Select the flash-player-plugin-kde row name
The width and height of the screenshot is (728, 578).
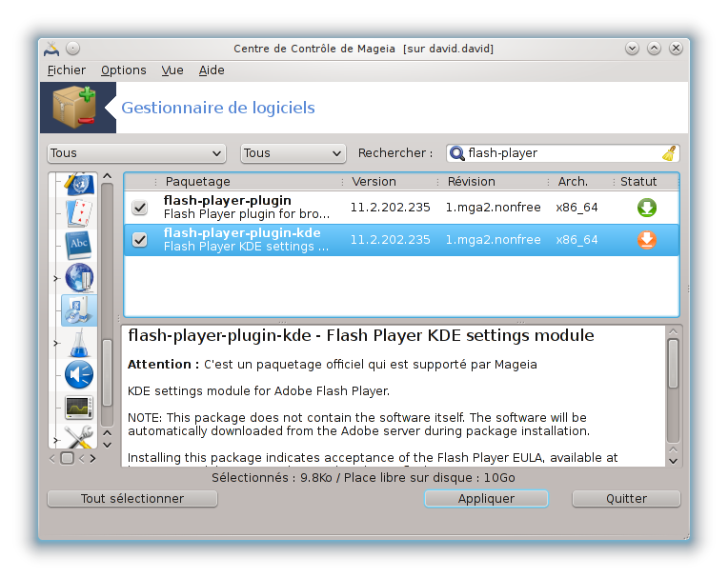click(242, 233)
